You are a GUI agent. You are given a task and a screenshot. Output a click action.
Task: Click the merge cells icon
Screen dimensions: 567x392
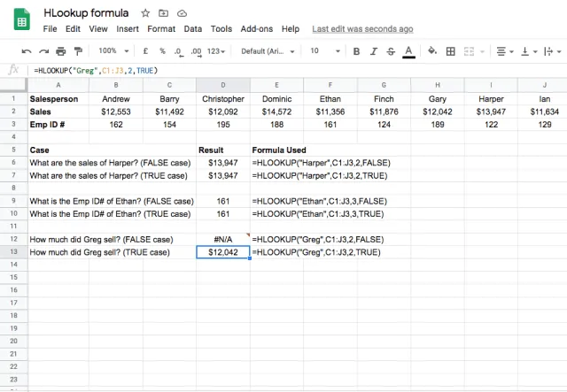point(469,51)
